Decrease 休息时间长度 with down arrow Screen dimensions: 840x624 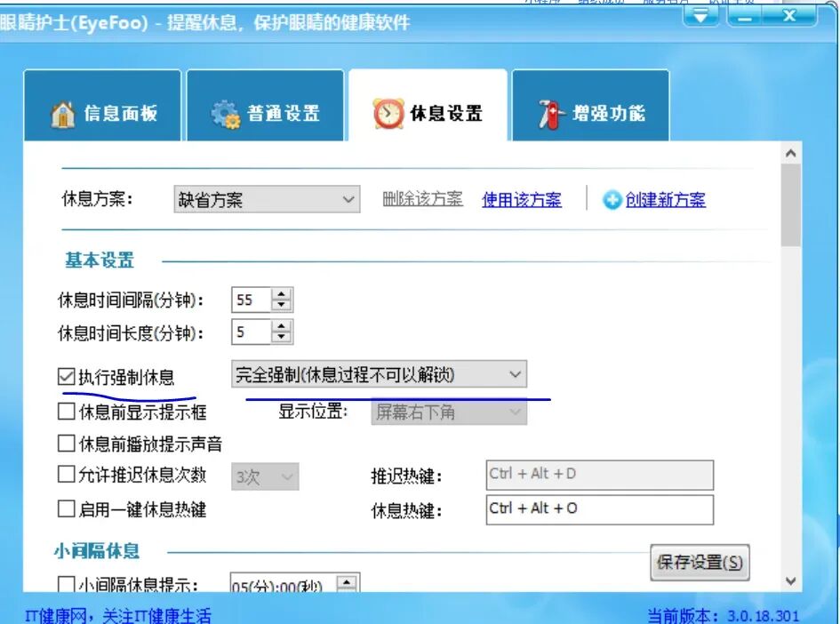pyautogui.click(x=282, y=338)
